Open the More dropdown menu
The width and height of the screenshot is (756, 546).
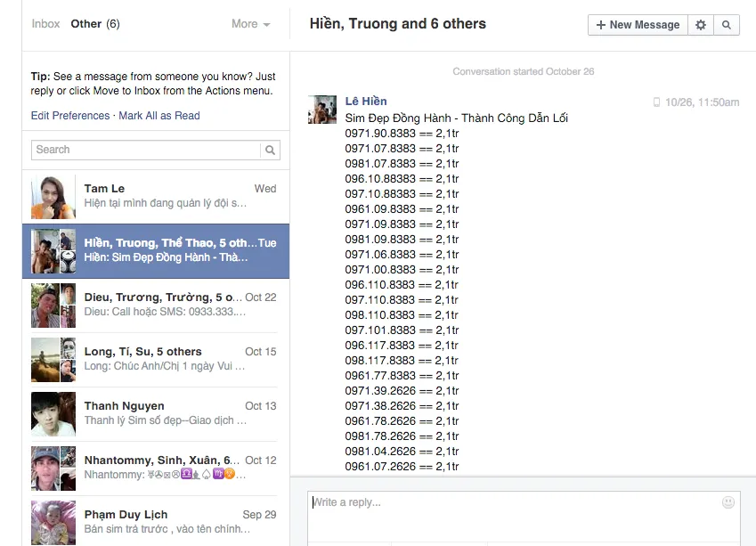[250, 24]
